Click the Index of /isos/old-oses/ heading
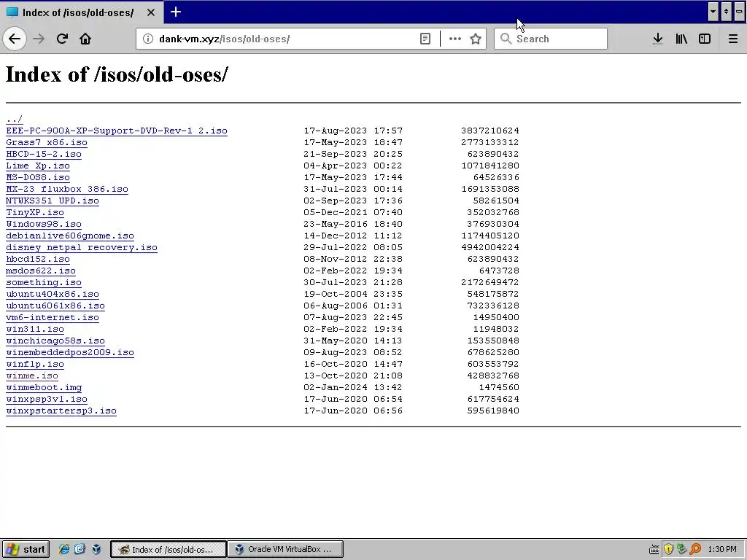The width and height of the screenshot is (747, 560). 117,74
